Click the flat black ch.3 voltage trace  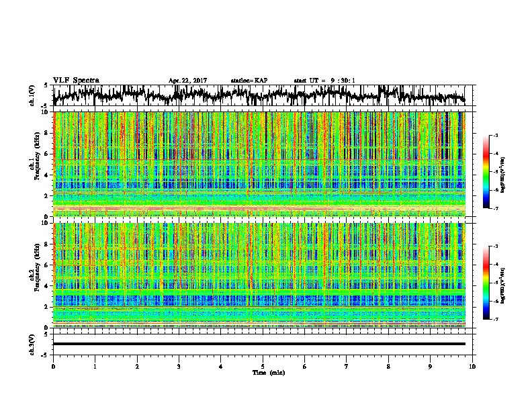coord(259,344)
